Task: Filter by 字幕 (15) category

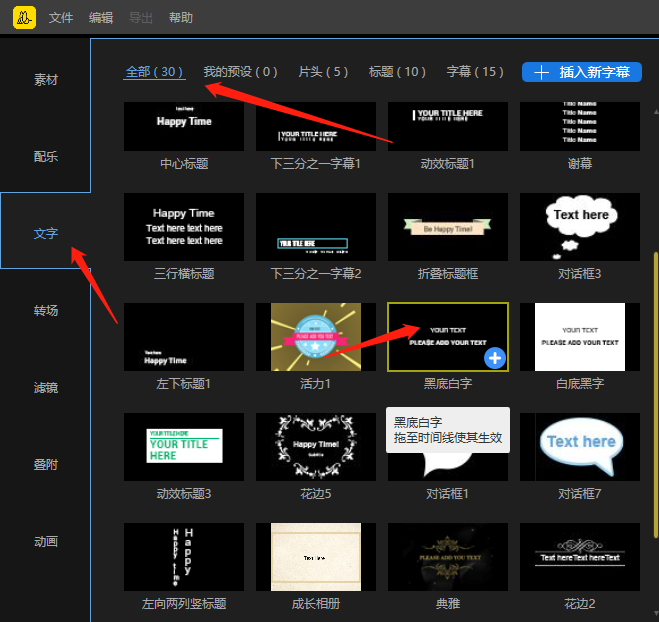Action: coord(475,72)
